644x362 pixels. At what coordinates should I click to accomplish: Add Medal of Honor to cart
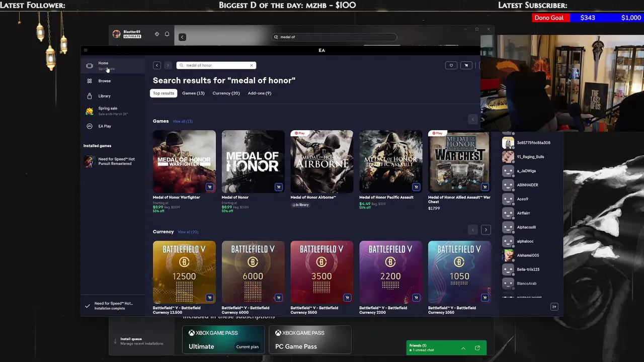coord(279,187)
